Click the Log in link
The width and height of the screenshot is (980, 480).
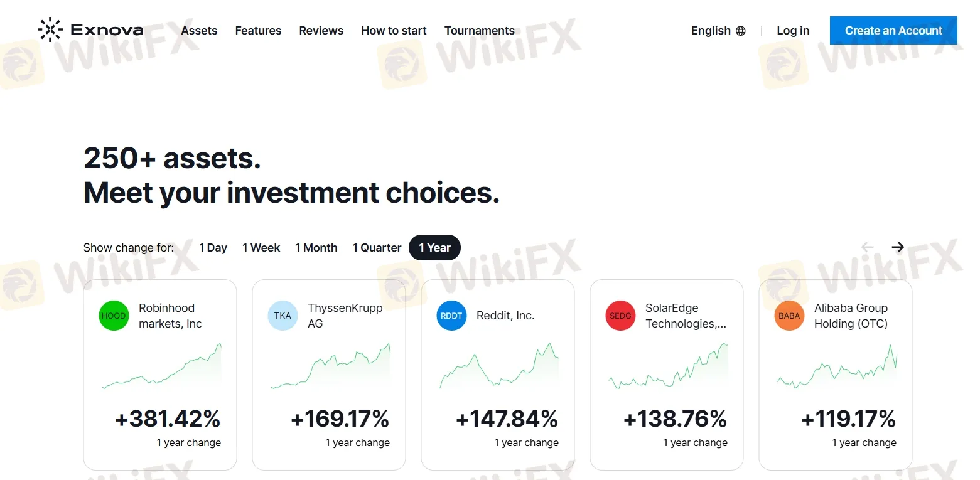[793, 31]
